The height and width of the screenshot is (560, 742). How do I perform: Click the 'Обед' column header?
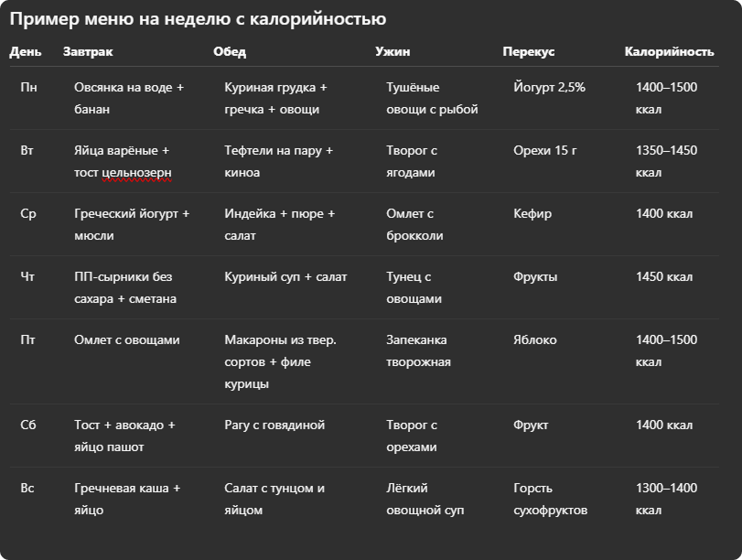tap(230, 51)
